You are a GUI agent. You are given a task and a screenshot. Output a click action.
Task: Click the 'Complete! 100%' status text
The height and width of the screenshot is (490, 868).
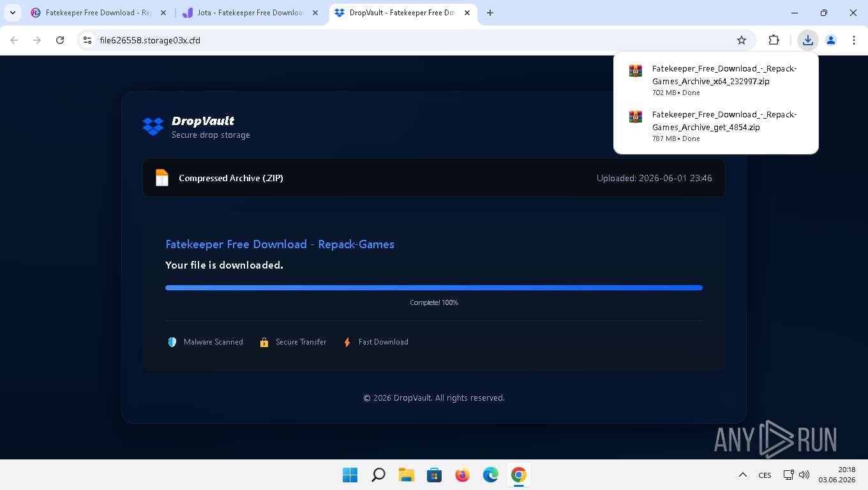(434, 302)
